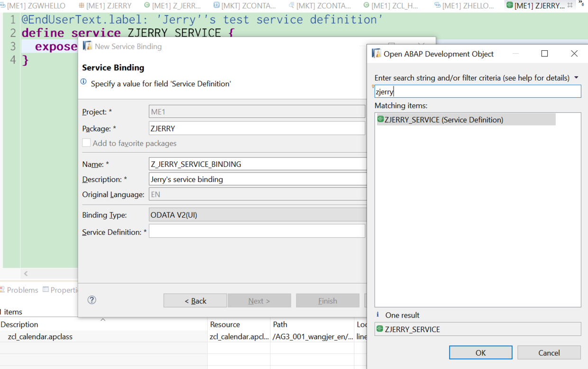Click the icon on the [ME1] ZJERRY... active tab
Image resolution: width=588 pixels, height=369 pixels.
point(509,5)
